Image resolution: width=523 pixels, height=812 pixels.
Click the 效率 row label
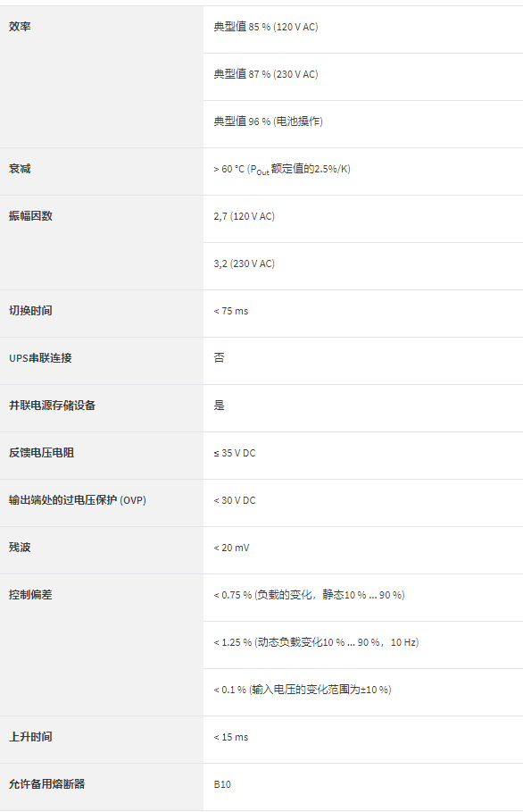tap(20, 27)
